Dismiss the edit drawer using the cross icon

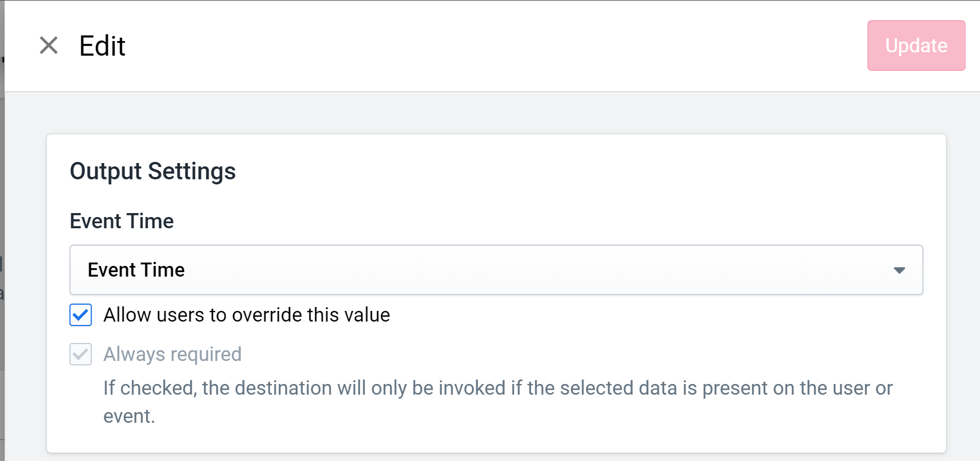49,46
